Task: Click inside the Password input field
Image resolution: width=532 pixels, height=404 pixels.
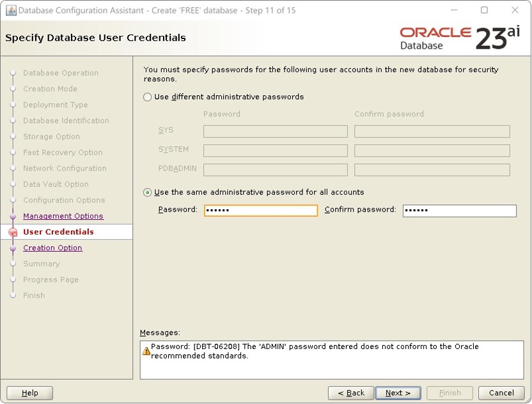Action: pyautogui.click(x=260, y=210)
